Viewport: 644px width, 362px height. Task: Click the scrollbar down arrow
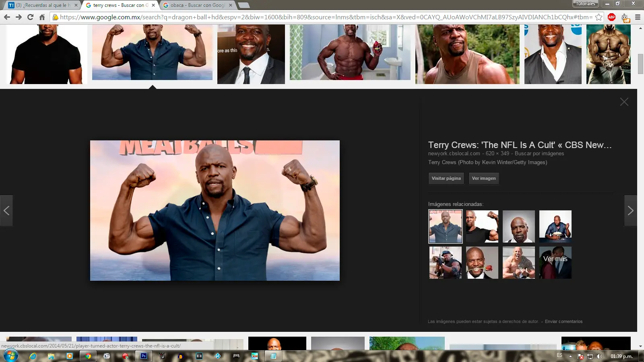click(640, 346)
